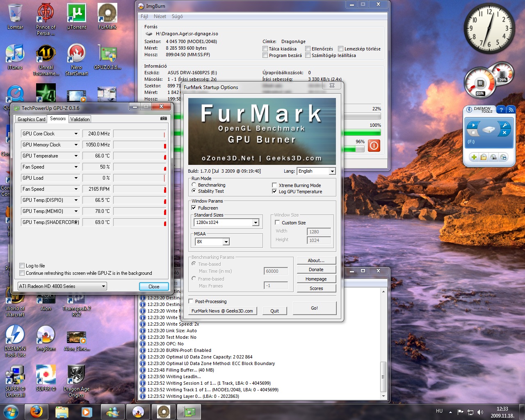Open the Aion_Cine video file icon

coord(76,340)
